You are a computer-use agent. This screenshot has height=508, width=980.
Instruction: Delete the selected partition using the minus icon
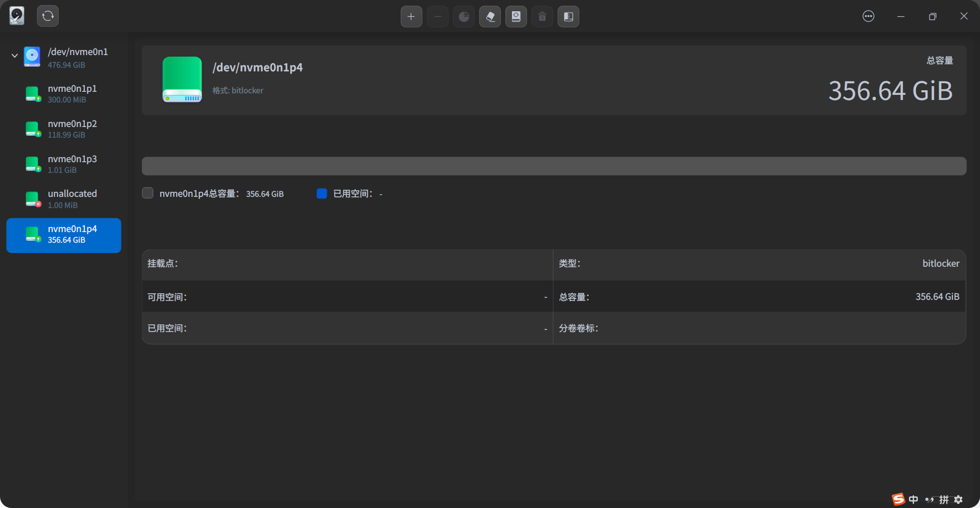coord(437,16)
